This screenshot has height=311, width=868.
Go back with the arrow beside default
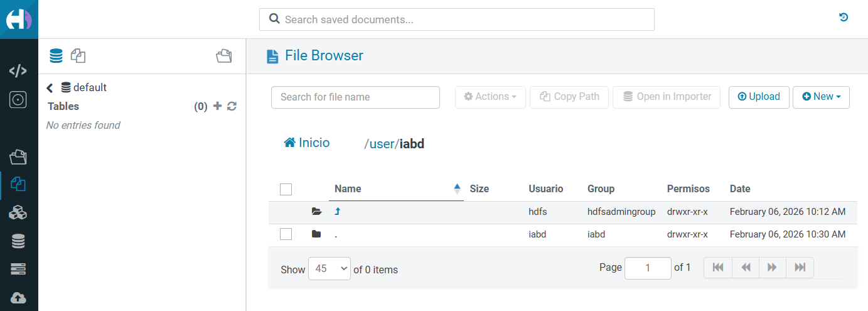50,88
